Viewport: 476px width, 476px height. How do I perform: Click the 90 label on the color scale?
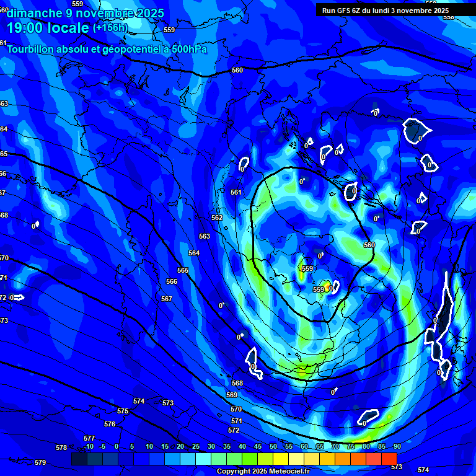point(397,447)
